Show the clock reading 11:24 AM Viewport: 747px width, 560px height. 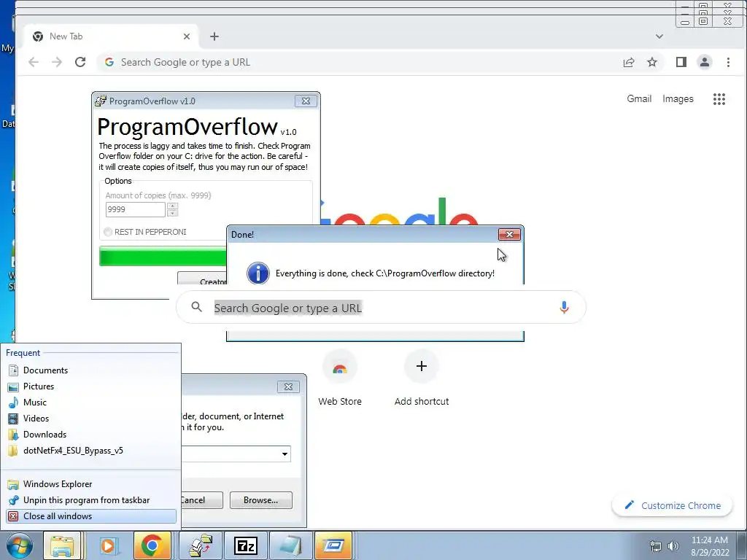[709, 540]
